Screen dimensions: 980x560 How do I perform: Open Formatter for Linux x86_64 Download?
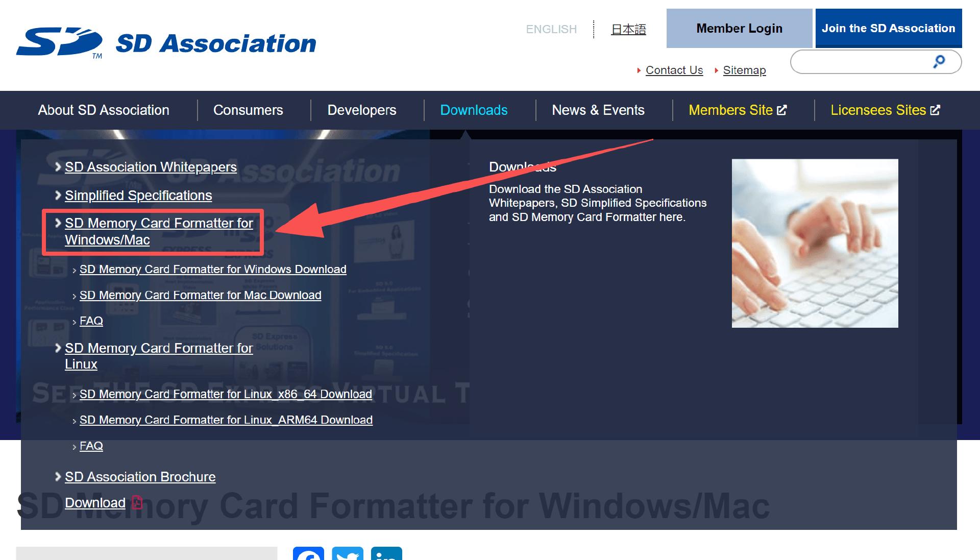pyautogui.click(x=226, y=394)
